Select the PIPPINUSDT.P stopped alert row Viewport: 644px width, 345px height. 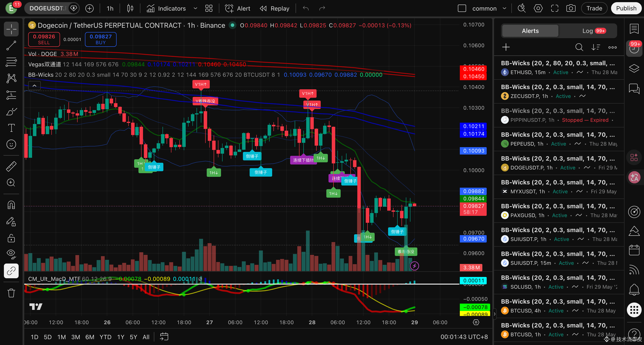(559, 116)
